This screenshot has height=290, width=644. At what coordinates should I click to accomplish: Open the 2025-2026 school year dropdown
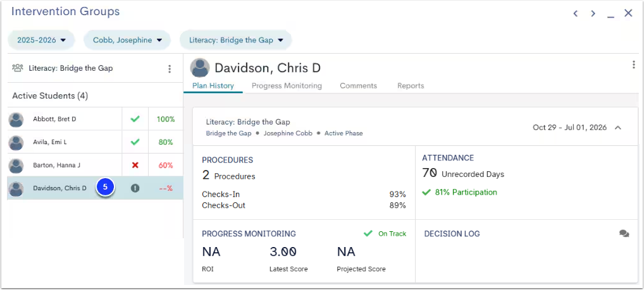pyautogui.click(x=42, y=40)
